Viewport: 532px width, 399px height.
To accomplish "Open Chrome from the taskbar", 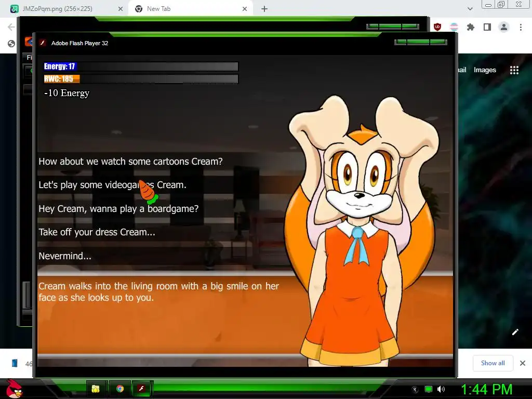I will [120, 389].
